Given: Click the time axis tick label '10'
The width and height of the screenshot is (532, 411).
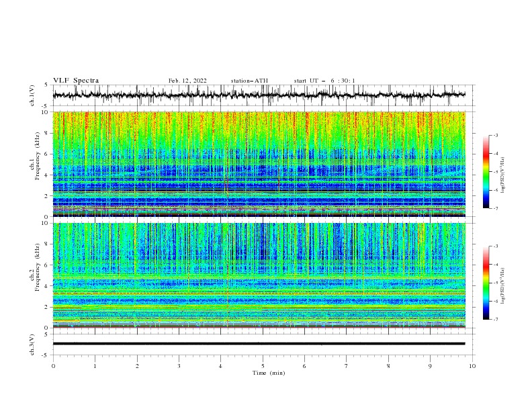Looking at the screenshot, I should pos(472,366).
